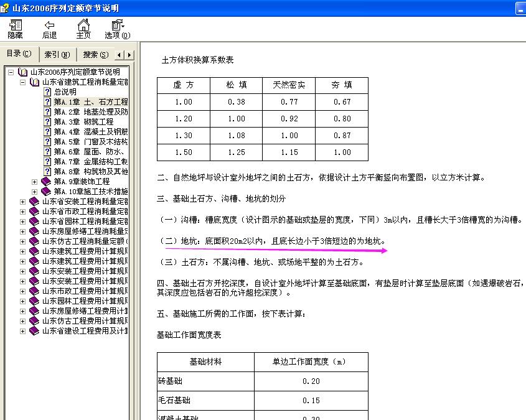Click the book icon beside 山东省市政工程消耗量定额
The height and width of the screenshot is (420, 526).
(34, 212)
